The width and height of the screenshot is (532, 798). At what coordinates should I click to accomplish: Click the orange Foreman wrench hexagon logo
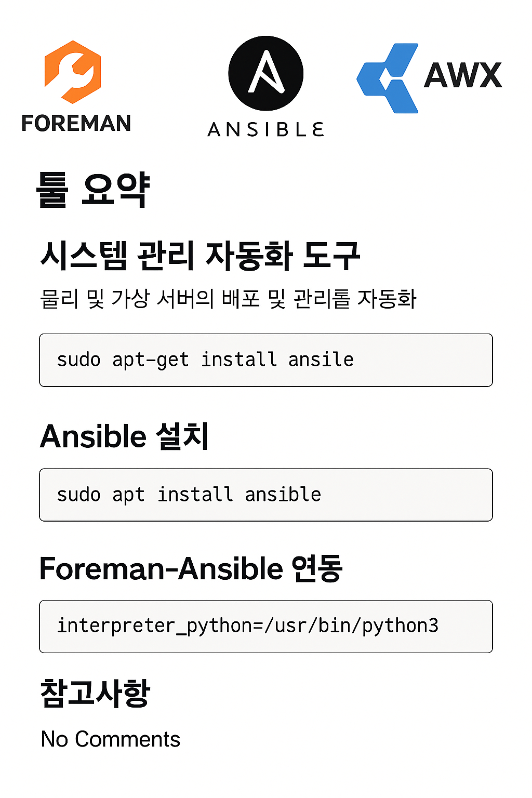pos(73,72)
